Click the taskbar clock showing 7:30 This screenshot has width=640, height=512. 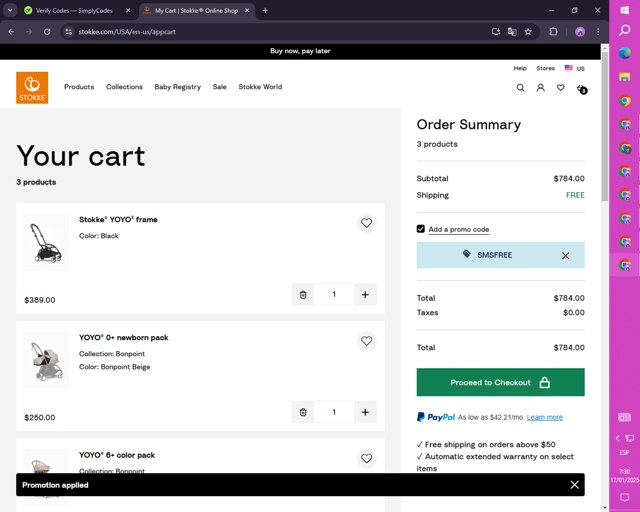tap(624, 476)
